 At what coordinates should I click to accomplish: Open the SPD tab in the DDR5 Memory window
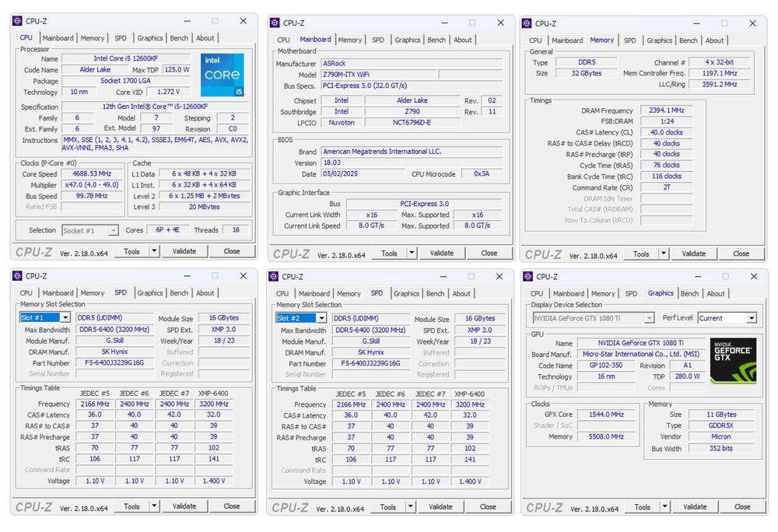[629, 40]
